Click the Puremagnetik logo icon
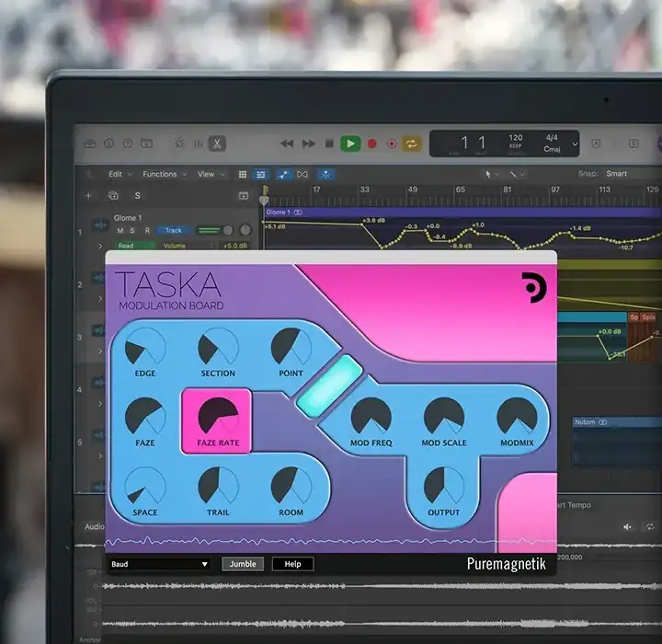Image resolution: width=662 pixels, height=644 pixels. (534, 287)
